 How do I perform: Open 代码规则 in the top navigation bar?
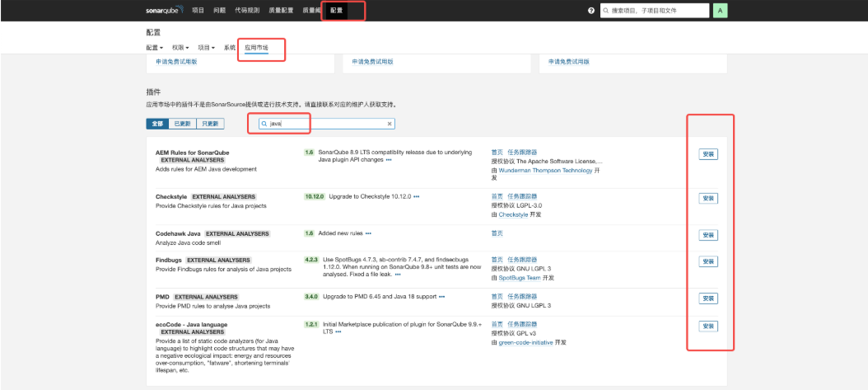coord(247,11)
